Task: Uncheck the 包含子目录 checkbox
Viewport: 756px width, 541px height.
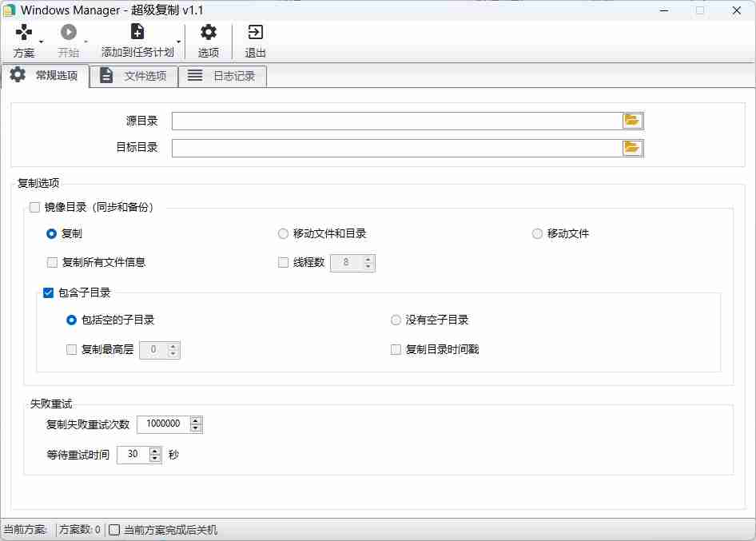Action: click(x=49, y=293)
